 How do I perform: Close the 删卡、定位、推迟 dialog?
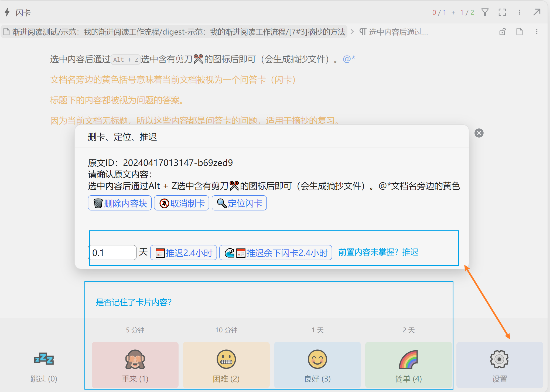click(479, 133)
